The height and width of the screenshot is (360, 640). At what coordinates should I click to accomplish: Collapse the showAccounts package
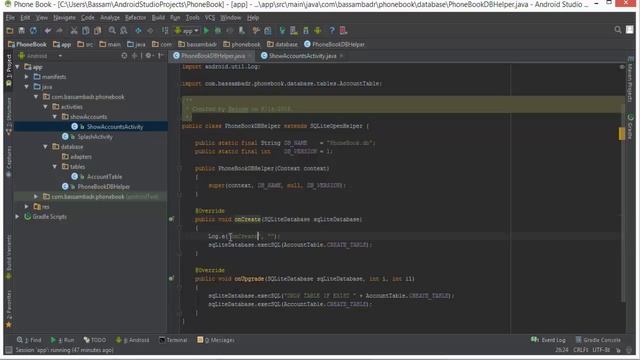(x=55, y=117)
